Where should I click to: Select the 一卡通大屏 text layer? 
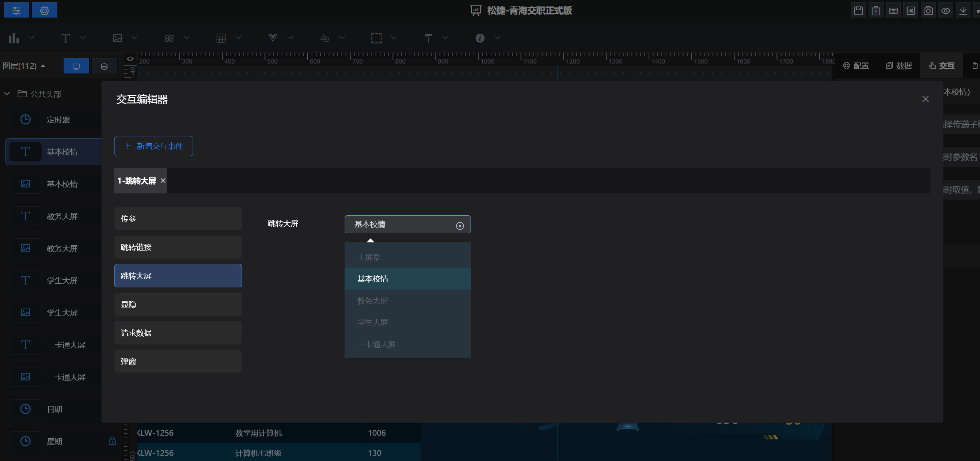[53, 345]
